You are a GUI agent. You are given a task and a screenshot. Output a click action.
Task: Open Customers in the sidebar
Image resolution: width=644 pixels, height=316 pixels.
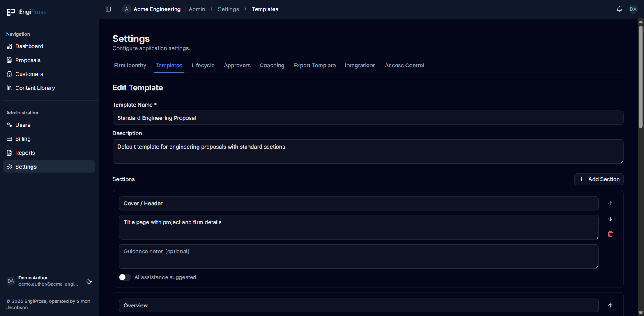pos(49,74)
